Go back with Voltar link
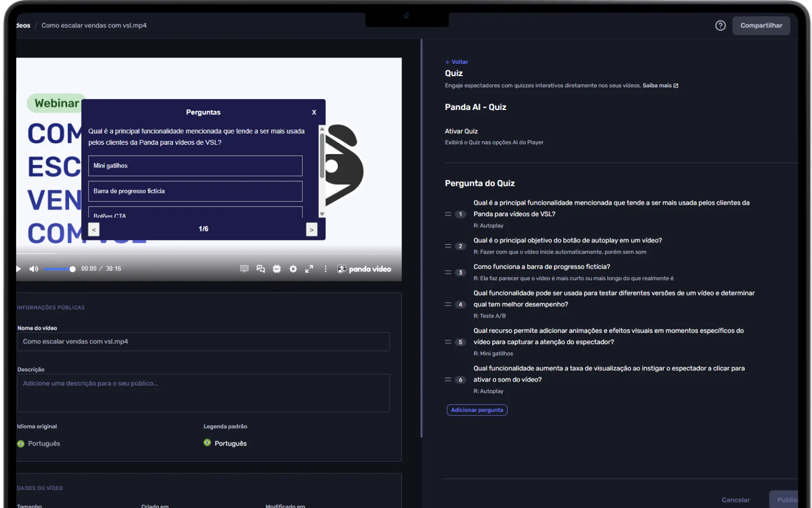This screenshot has height=508, width=812. pos(457,62)
